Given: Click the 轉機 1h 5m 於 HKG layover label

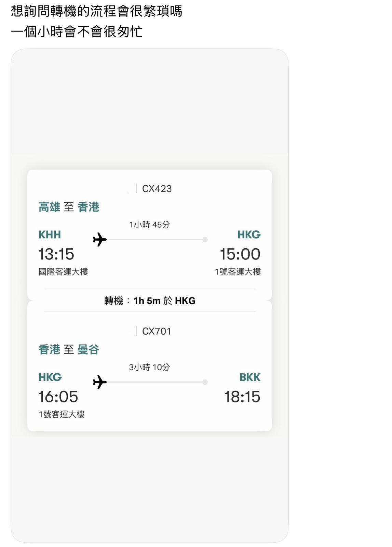Looking at the screenshot, I should [150, 301].
